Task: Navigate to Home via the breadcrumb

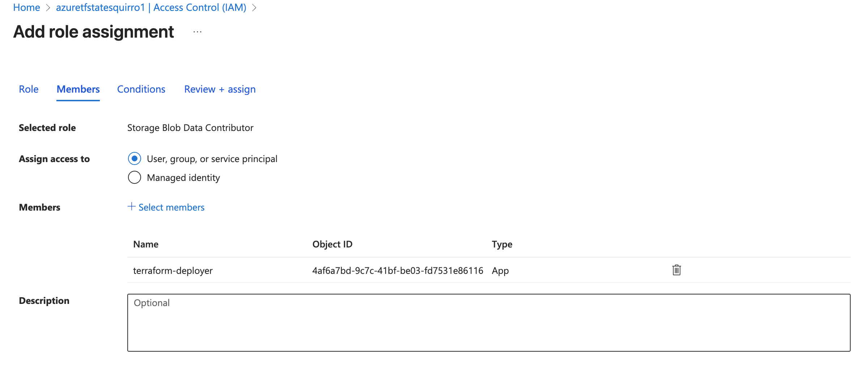Action: coord(26,8)
